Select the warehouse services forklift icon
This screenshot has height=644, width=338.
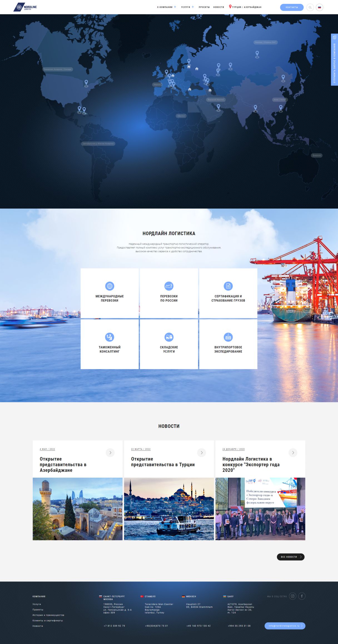pos(169,337)
